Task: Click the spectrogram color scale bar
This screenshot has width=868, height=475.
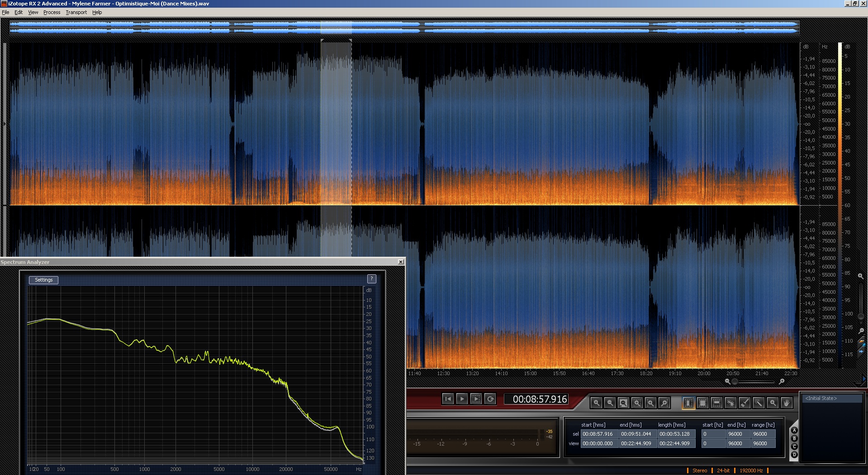Action: tap(840, 206)
